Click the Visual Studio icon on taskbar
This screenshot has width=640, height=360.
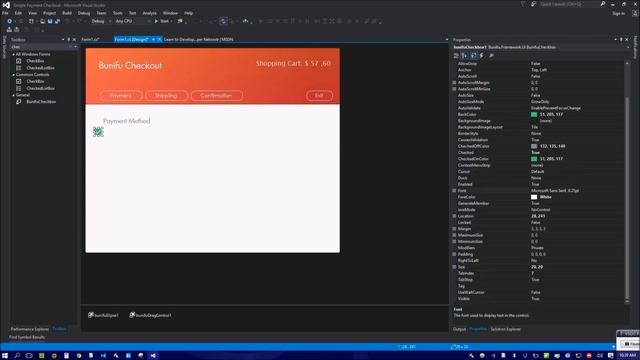(153, 356)
